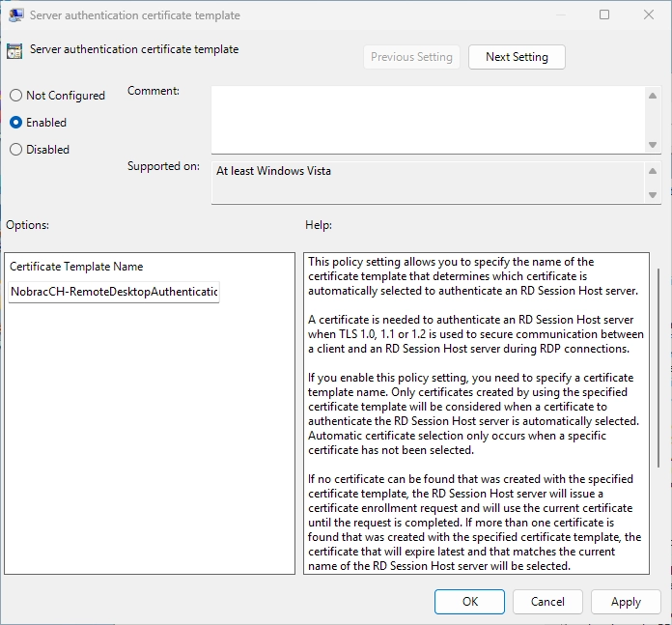Select the Not Configured radio button

click(15, 96)
